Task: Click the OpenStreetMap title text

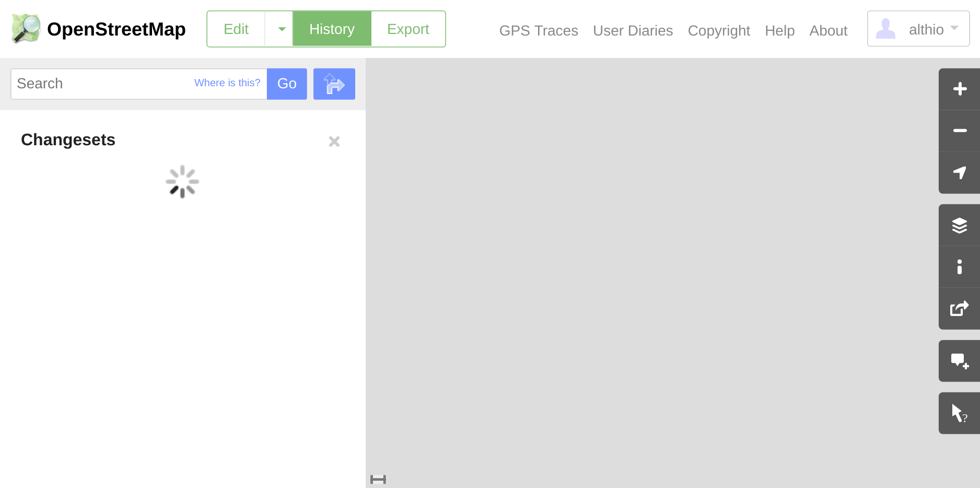Action: click(x=116, y=29)
